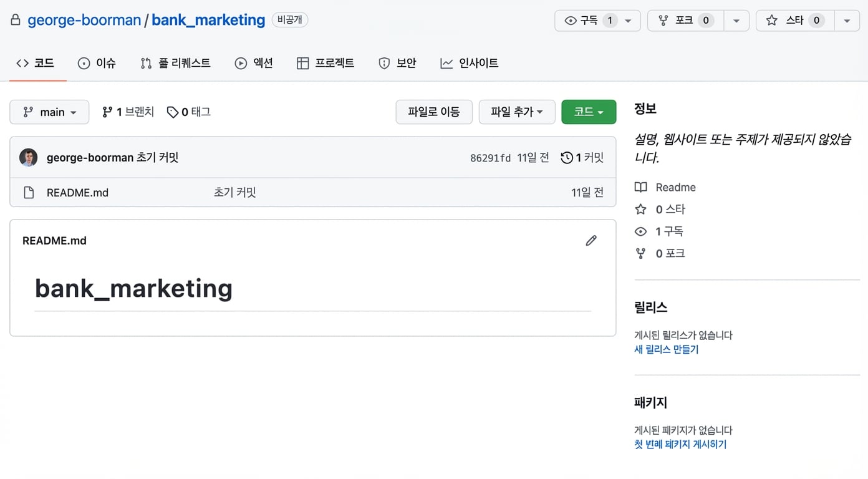Click the 릴리스 heading in sidebar

651,307
